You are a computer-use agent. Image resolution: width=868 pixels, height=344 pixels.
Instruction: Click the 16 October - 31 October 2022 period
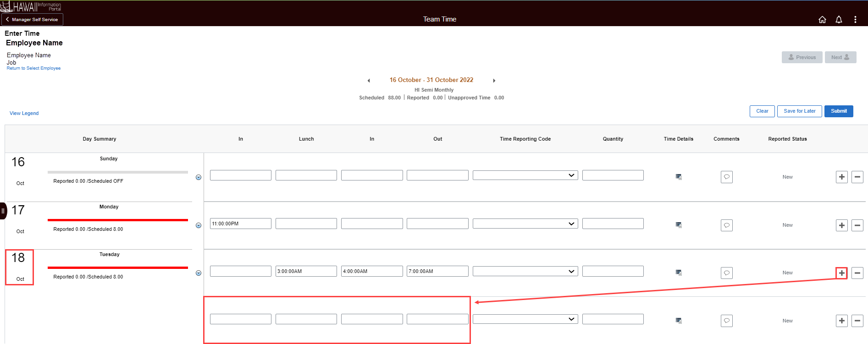coord(431,80)
